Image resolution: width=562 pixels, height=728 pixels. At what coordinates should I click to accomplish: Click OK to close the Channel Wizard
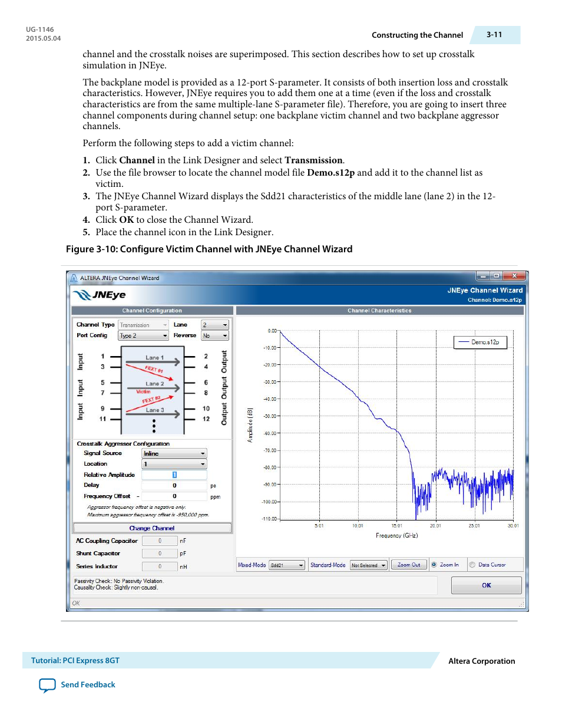pos(487,585)
